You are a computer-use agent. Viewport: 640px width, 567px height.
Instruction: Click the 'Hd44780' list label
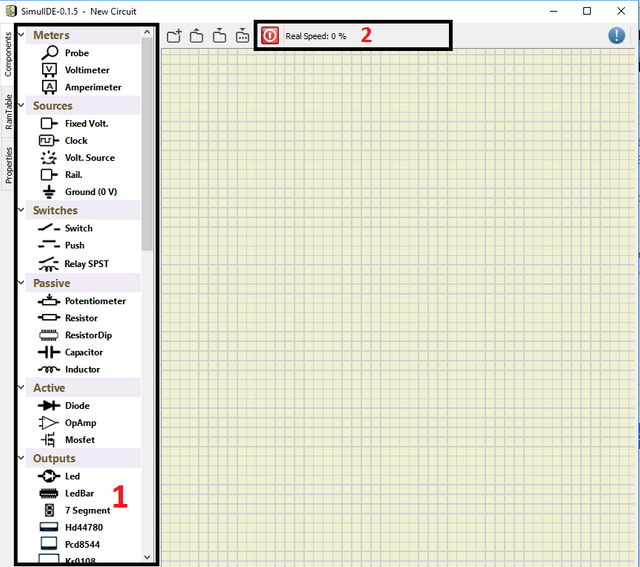click(x=84, y=527)
